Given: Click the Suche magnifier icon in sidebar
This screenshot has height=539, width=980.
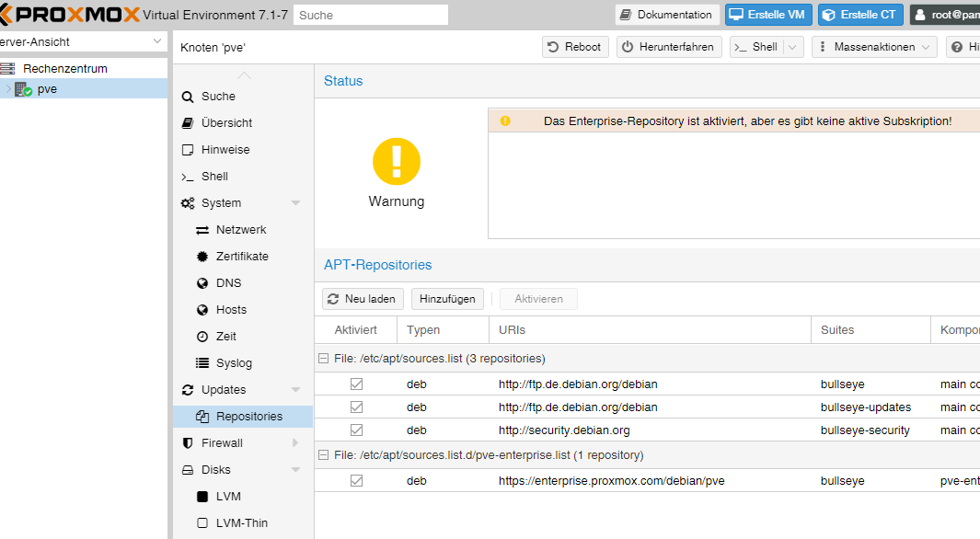Looking at the screenshot, I should (188, 97).
